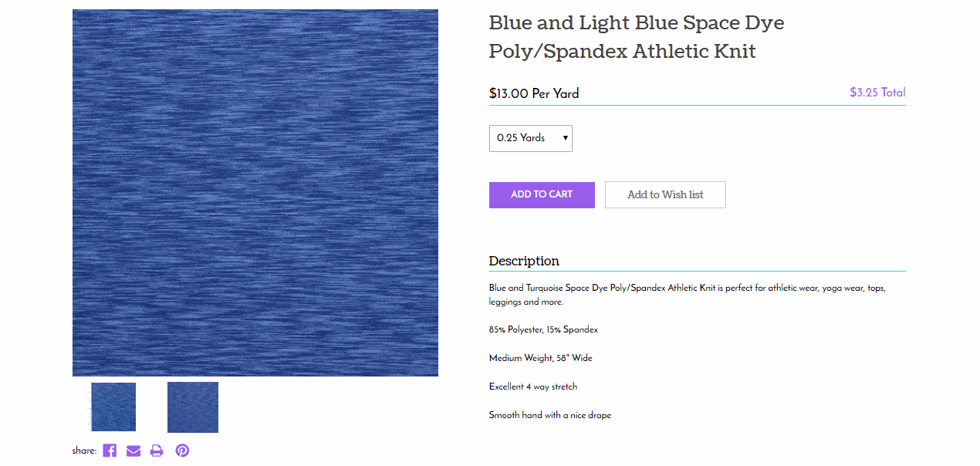Click the Excellent 4 way stretch line
Viewport: 980px width, 466px height.
click(x=533, y=387)
